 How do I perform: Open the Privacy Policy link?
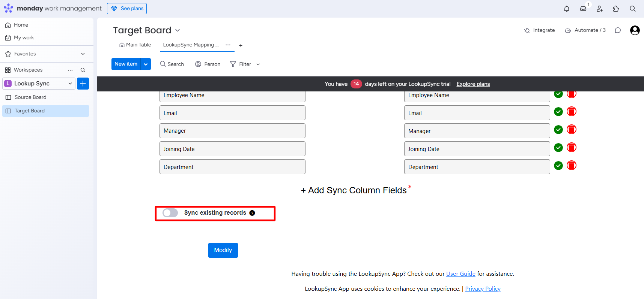(x=483, y=289)
